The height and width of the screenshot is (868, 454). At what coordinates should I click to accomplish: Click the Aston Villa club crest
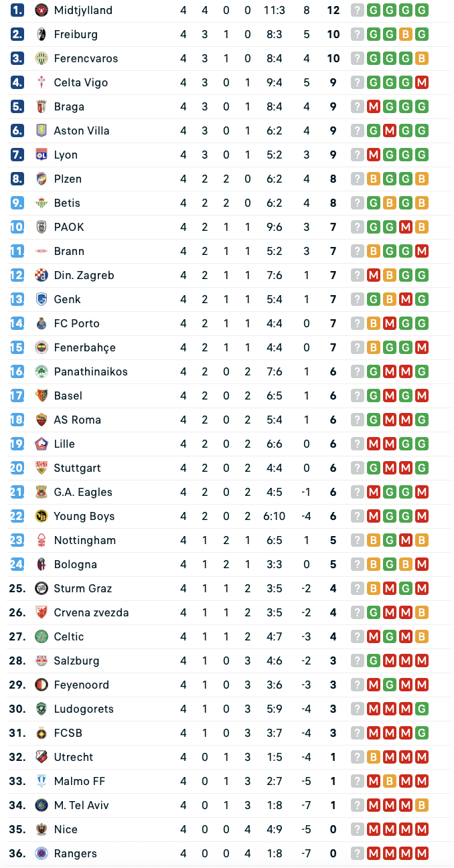[x=41, y=131]
